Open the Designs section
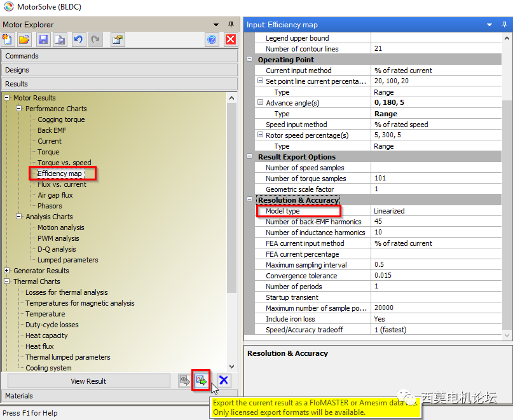 pyautogui.click(x=120, y=70)
